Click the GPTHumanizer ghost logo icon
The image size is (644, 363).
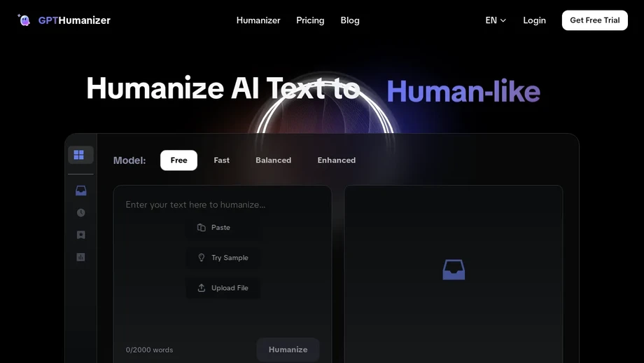pos(24,20)
